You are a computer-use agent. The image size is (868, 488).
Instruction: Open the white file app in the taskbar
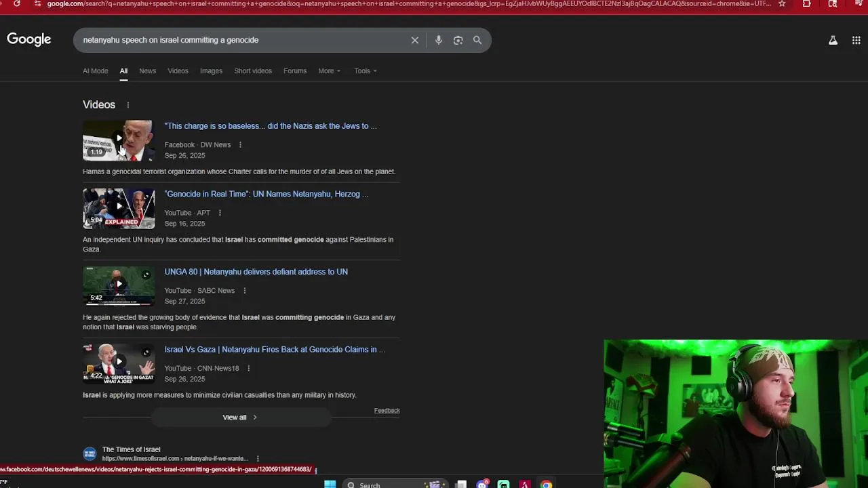[x=461, y=484]
